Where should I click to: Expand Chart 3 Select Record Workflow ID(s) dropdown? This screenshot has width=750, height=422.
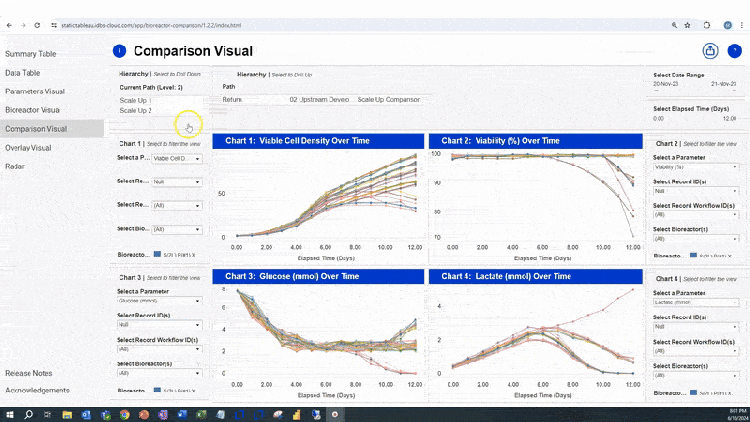159,349
